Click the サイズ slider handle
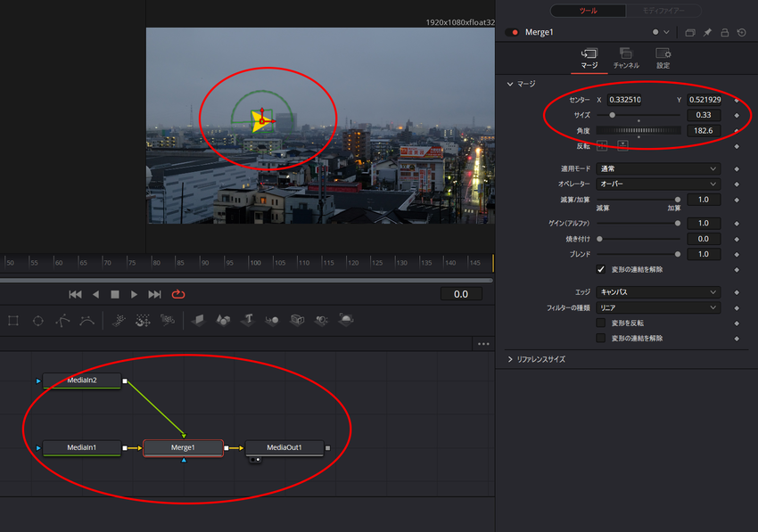758x532 pixels. (x=612, y=115)
